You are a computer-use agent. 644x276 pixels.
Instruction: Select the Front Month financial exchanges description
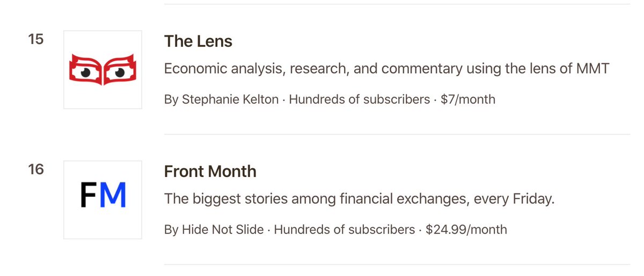click(358, 199)
